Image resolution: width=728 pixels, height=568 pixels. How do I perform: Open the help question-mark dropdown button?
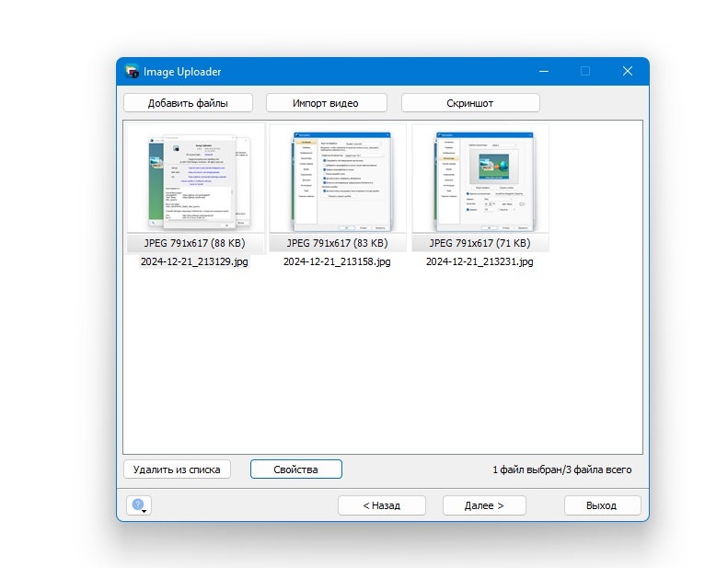coord(139,505)
